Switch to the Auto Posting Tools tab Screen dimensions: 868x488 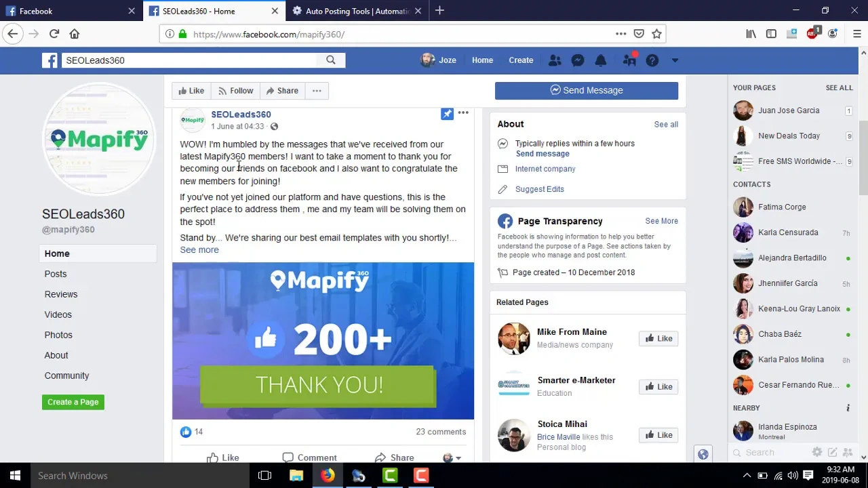[356, 11]
